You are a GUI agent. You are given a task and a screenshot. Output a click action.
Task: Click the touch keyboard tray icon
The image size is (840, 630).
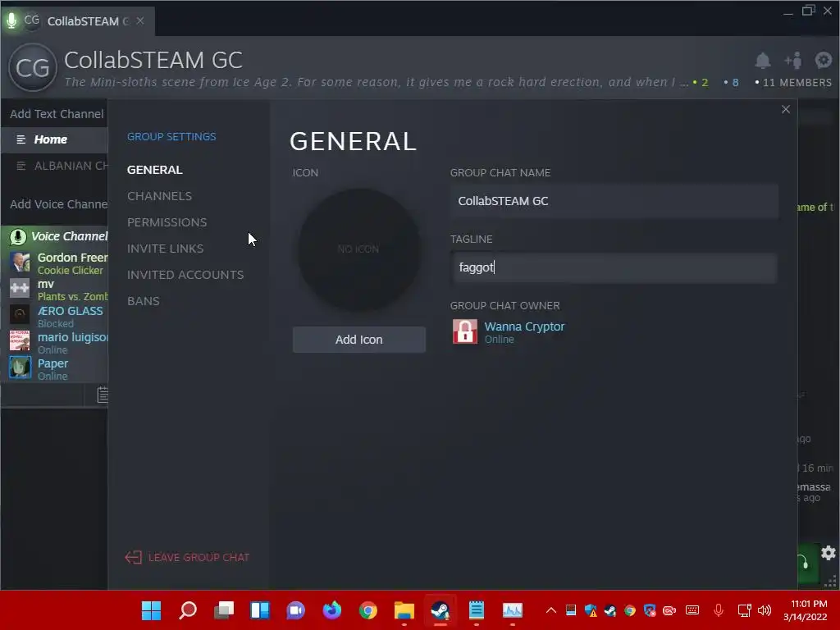tap(692, 610)
